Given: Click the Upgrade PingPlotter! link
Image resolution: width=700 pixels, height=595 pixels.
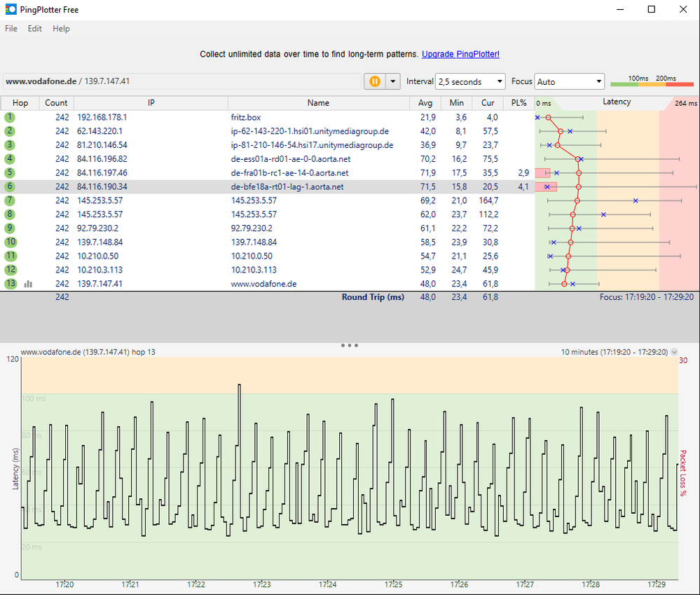Looking at the screenshot, I should [460, 54].
